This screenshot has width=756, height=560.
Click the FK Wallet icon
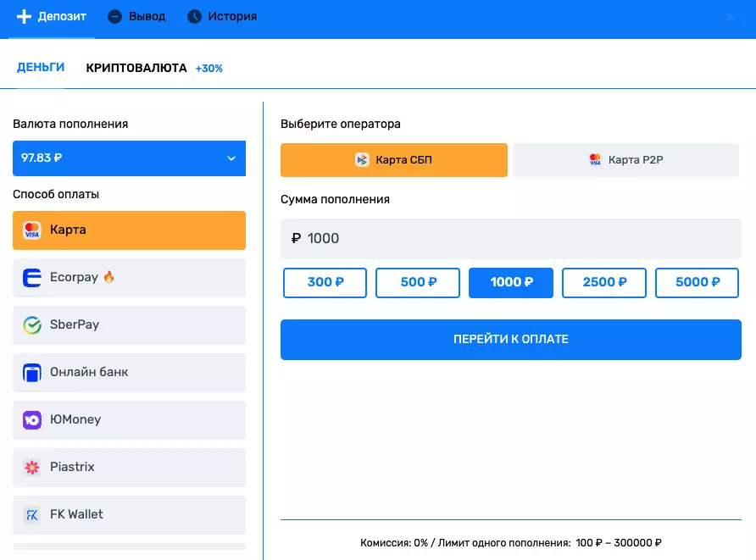[x=32, y=514]
